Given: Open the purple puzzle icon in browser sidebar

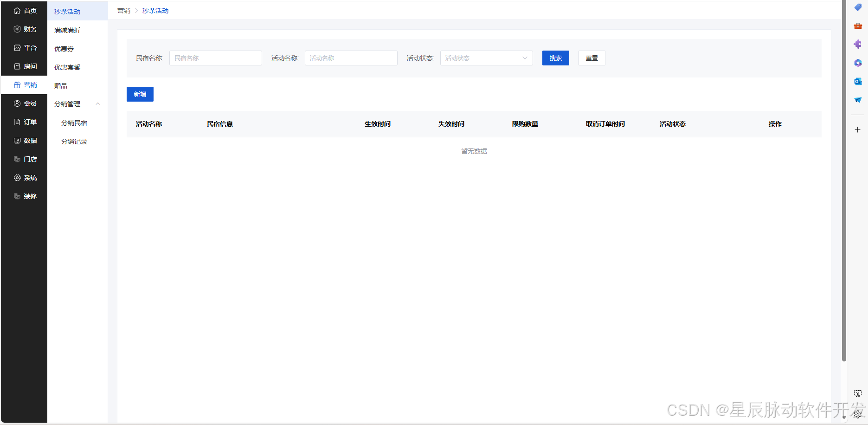Looking at the screenshot, I should (x=858, y=45).
